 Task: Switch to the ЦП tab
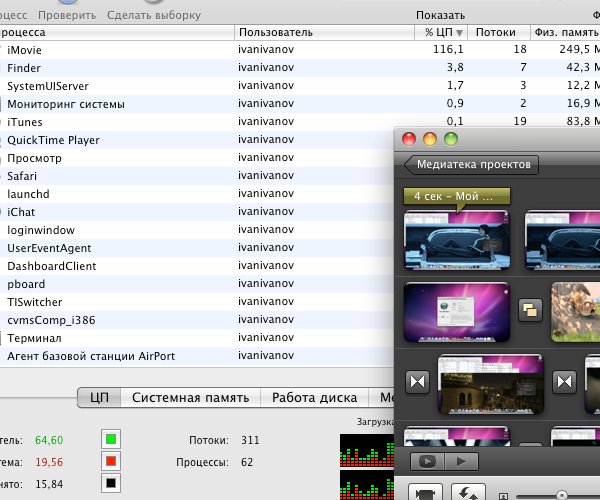click(x=99, y=397)
